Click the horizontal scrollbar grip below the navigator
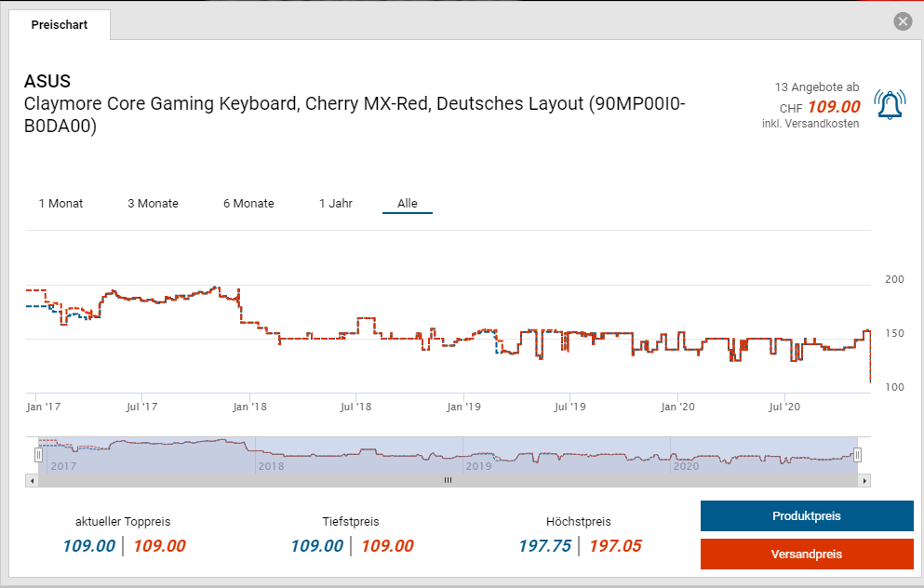This screenshot has height=588, width=924. tap(448, 480)
